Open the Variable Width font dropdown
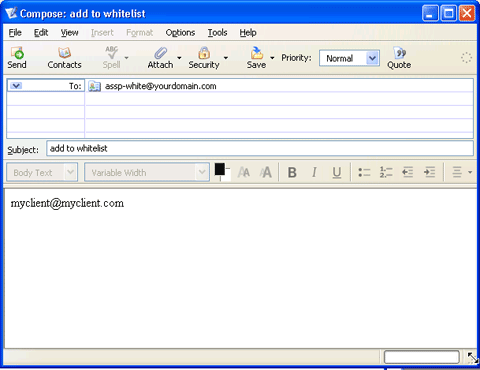 click(x=147, y=172)
